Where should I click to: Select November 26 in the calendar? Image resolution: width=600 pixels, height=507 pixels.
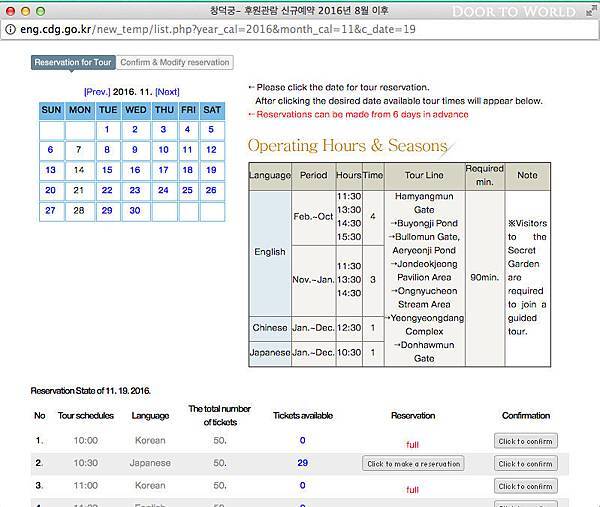pyautogui.click(x=211, y=190)
